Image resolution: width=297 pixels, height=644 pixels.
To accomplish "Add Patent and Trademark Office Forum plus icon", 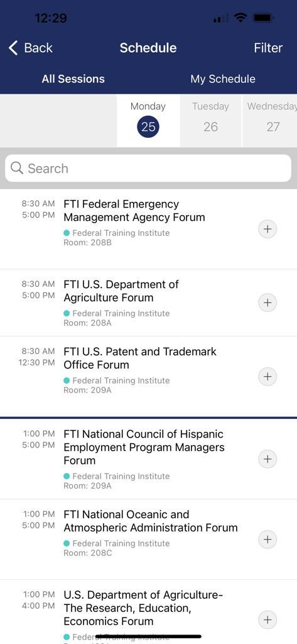I will click(267, 377).
